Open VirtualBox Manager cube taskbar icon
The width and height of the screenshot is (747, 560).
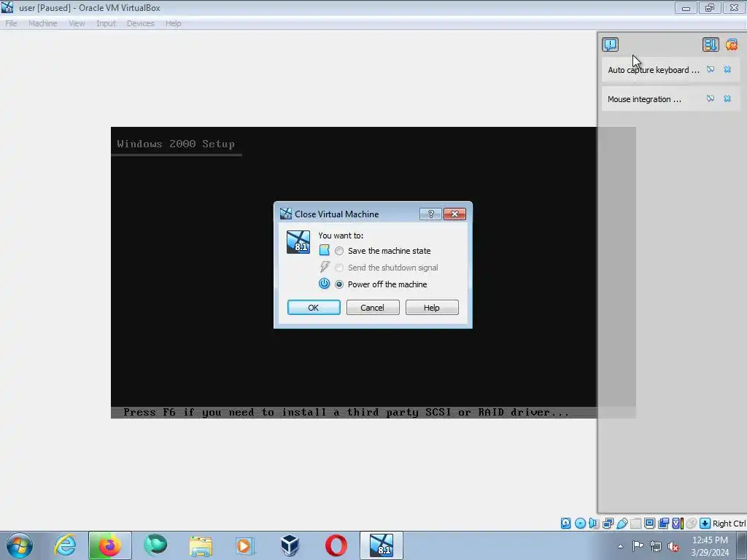pyautogui.click(x=290, y=545)
